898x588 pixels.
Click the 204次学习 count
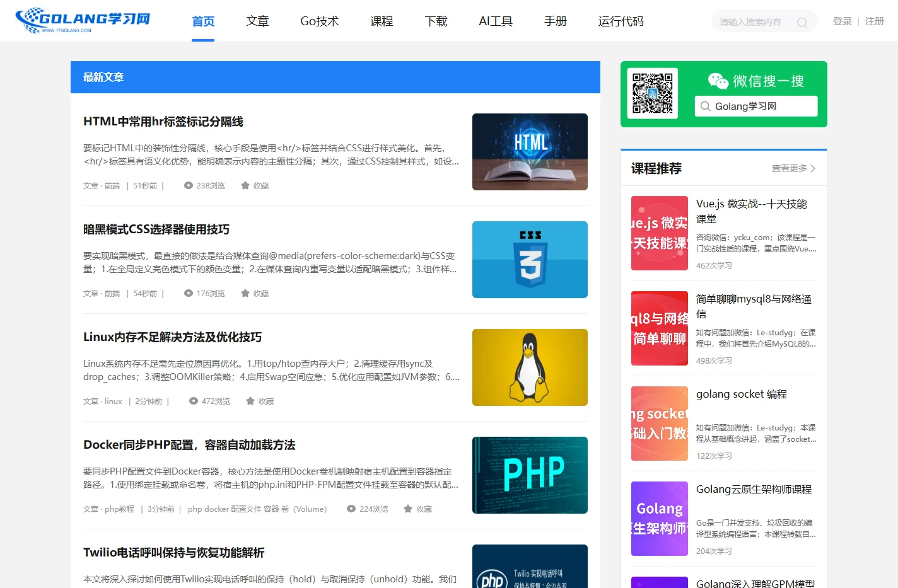pos(714,551)
